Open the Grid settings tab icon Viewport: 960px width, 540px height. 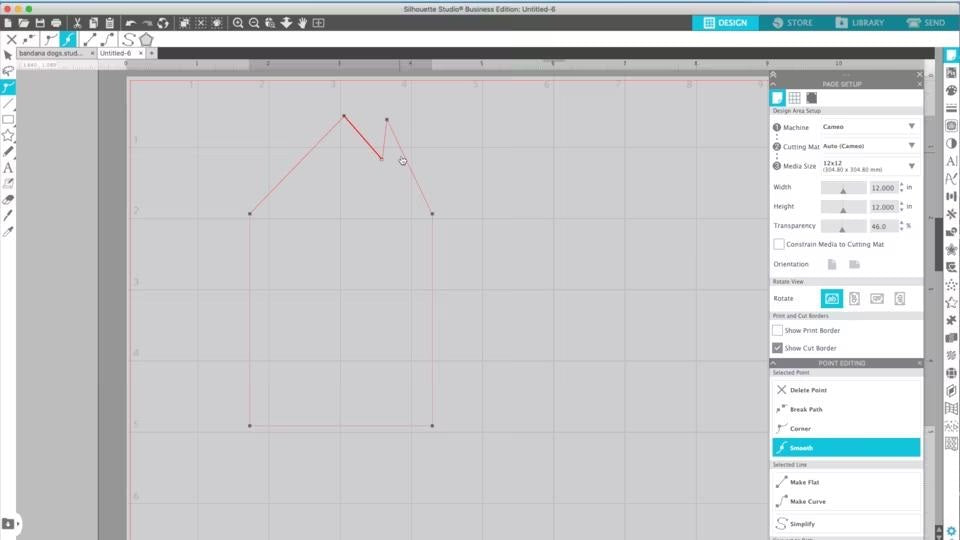pyautogui.click(x=794, y=98)
